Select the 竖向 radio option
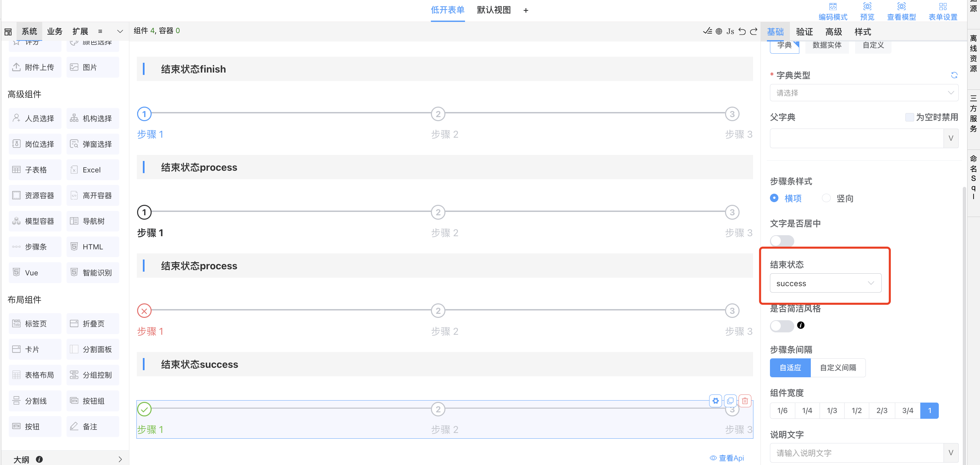 (x=826, y=198)
